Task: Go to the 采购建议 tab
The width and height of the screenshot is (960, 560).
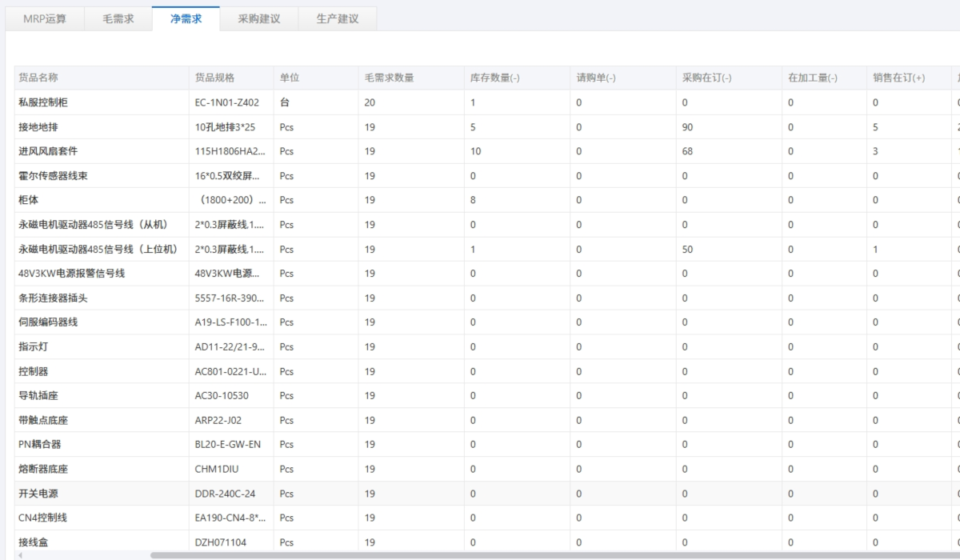Action: coord(258,19)
